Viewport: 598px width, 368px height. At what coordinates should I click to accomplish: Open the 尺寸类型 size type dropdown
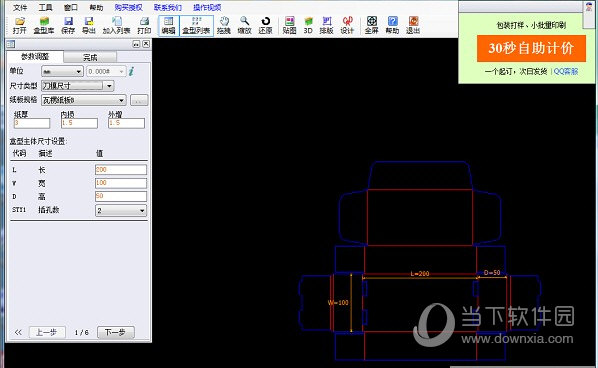(x=77, y=86)
